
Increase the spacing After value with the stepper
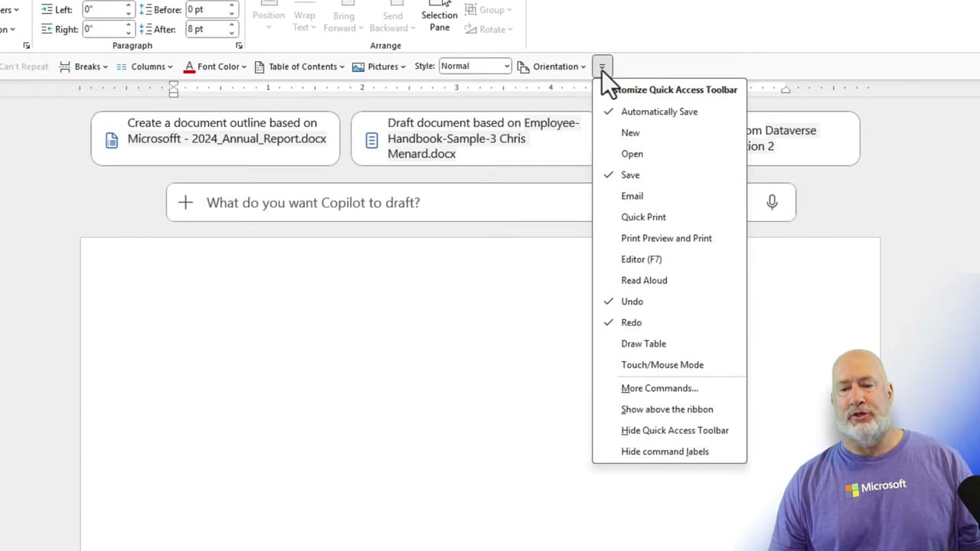(231, 25)
